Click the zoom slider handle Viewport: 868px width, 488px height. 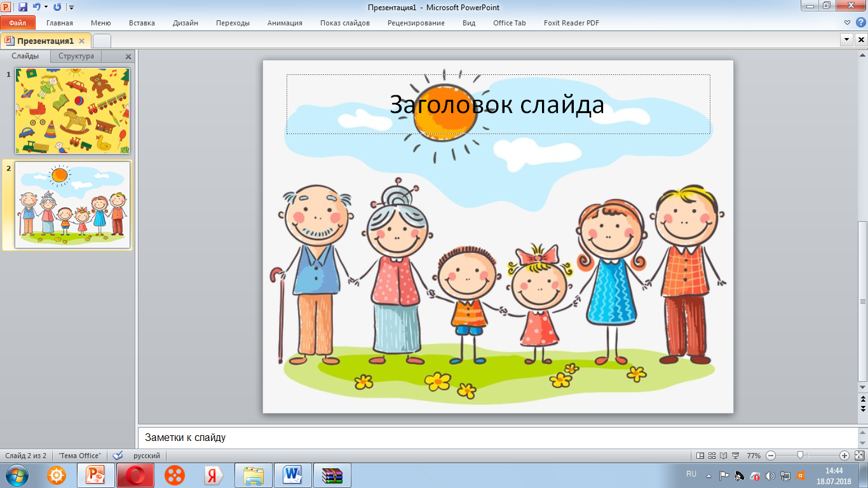click(x=801, y=456)
